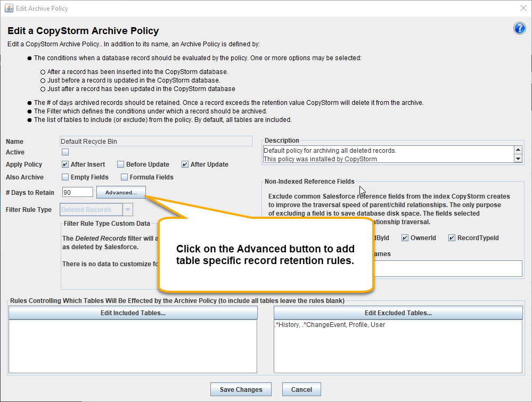
Task: Save Changes to the archive policy
Action: pyautogui.click(x=241, y=389)
